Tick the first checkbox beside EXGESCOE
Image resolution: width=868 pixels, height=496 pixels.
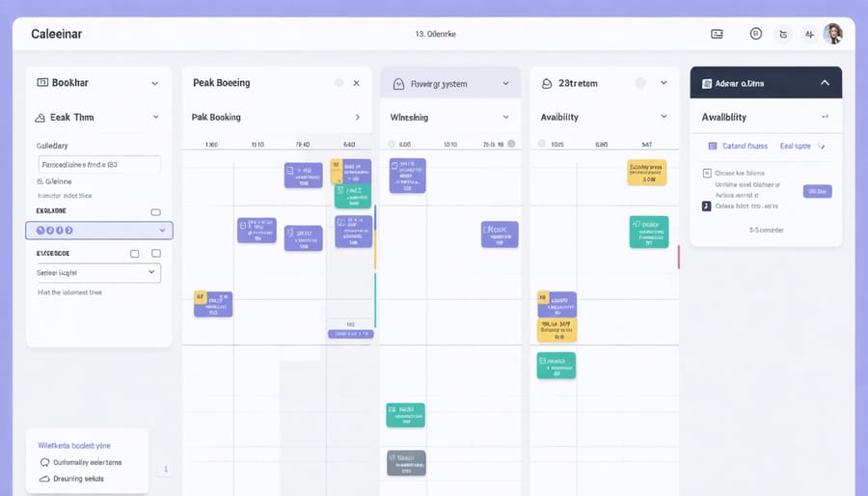click(134, 254)
